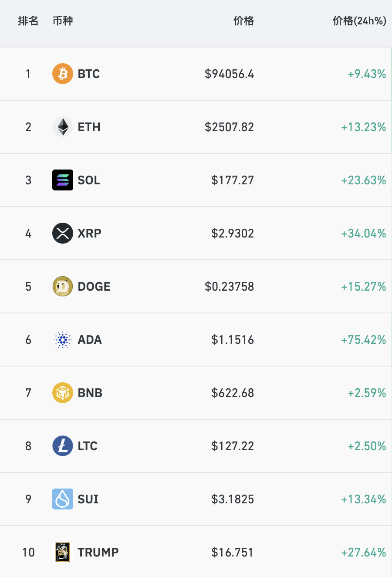The image size is (392, 577).
Task: Click the Litecoin logo icon
Action: (x=63, y=446)
